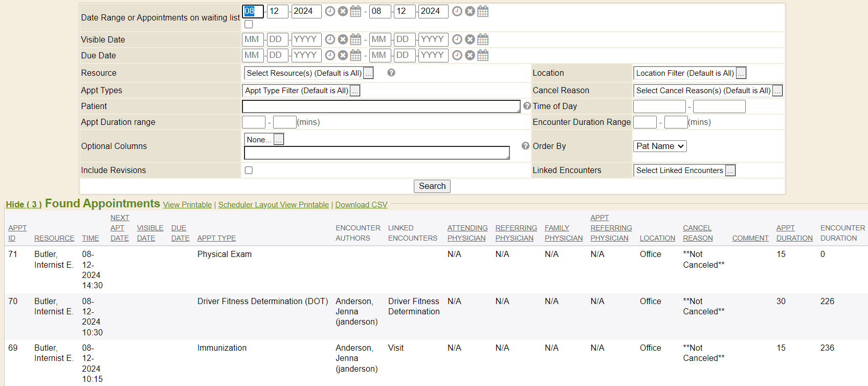Click the Search button
This screenshot has height=386, width=868.
[x=432, y=186]
